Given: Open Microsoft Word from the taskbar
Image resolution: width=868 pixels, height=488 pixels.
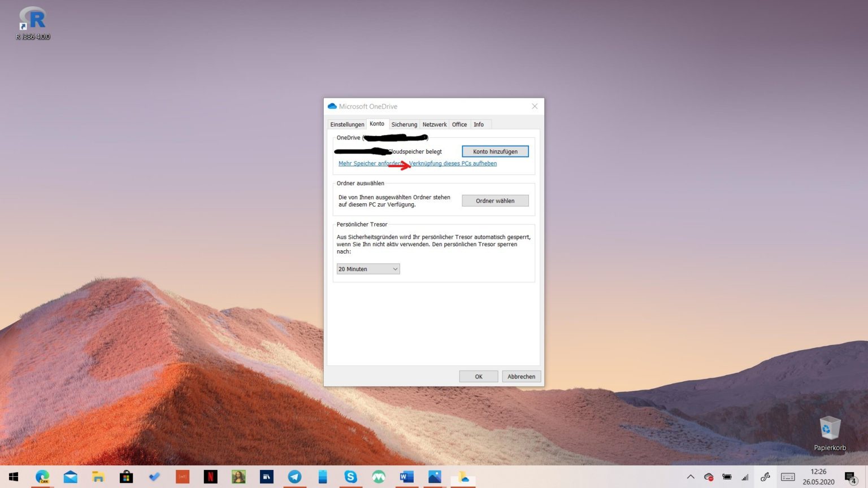Looking at the screenshot, I should click(406, 477).
